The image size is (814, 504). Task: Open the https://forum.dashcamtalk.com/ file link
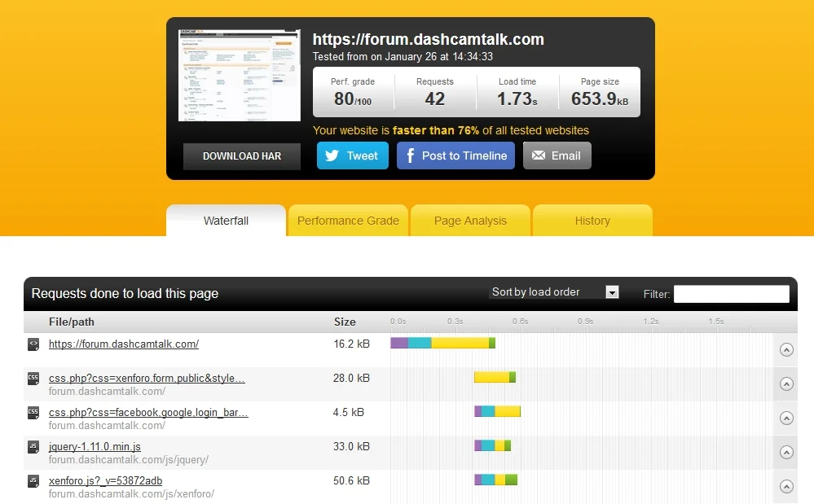click(x=124, y=344)
